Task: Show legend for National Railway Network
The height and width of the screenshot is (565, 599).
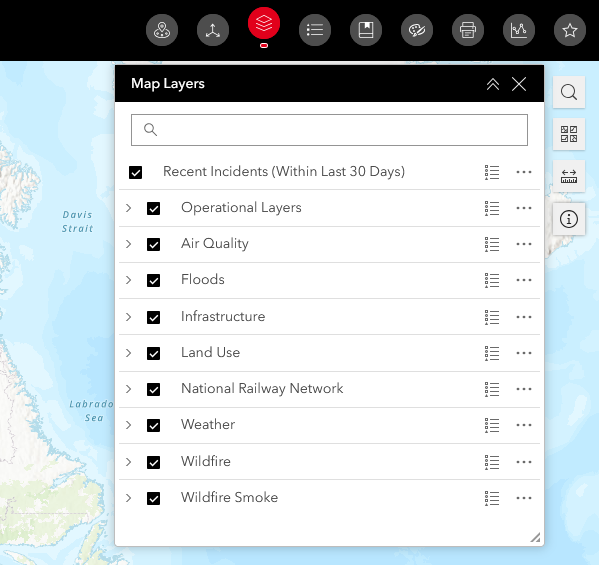Action: [x=492, y=389]
